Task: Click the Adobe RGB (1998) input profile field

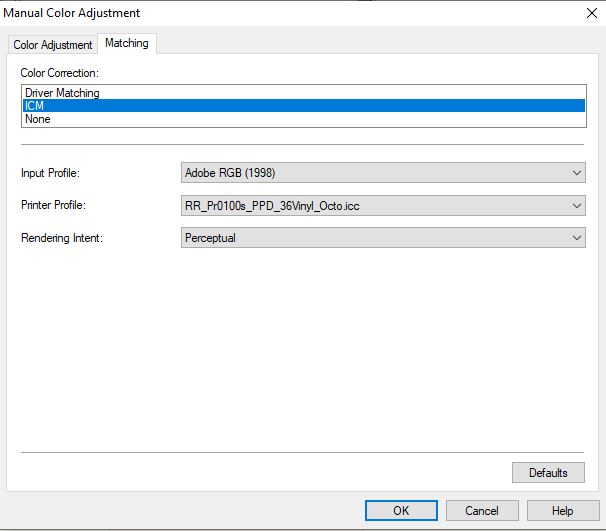Action: (375, 173)
